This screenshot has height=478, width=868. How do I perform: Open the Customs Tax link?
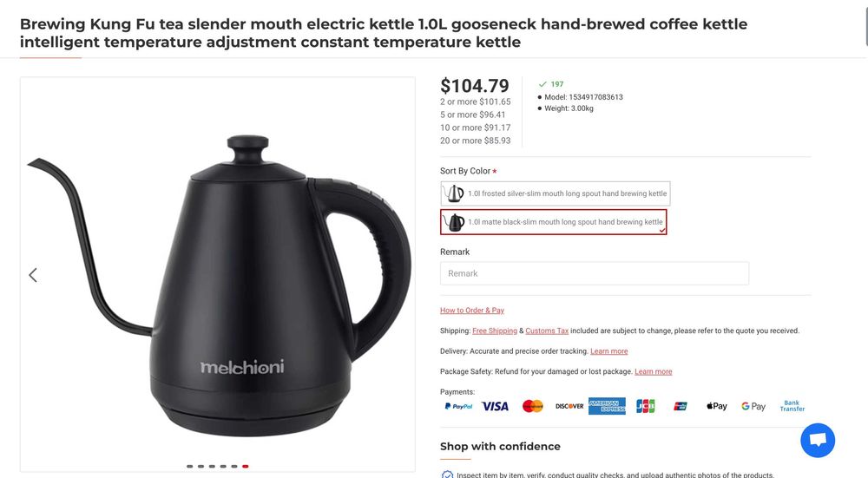[x=547, y=331]
